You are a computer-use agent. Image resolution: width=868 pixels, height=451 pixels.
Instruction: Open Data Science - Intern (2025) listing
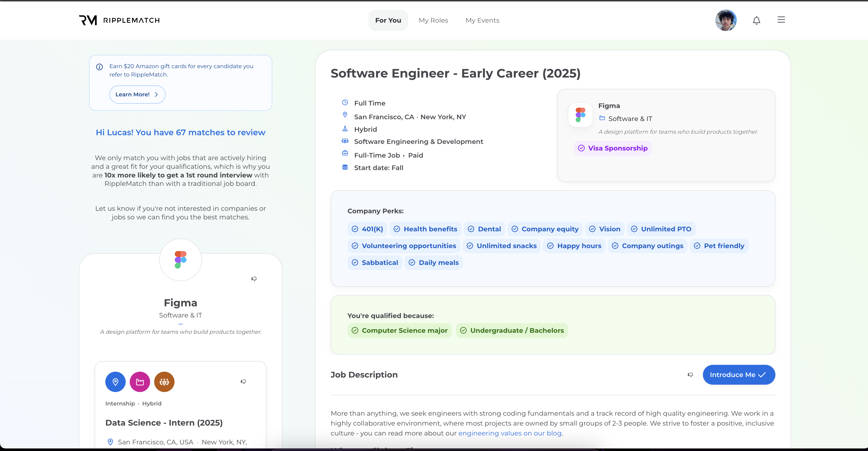click(x=164, y=423)
